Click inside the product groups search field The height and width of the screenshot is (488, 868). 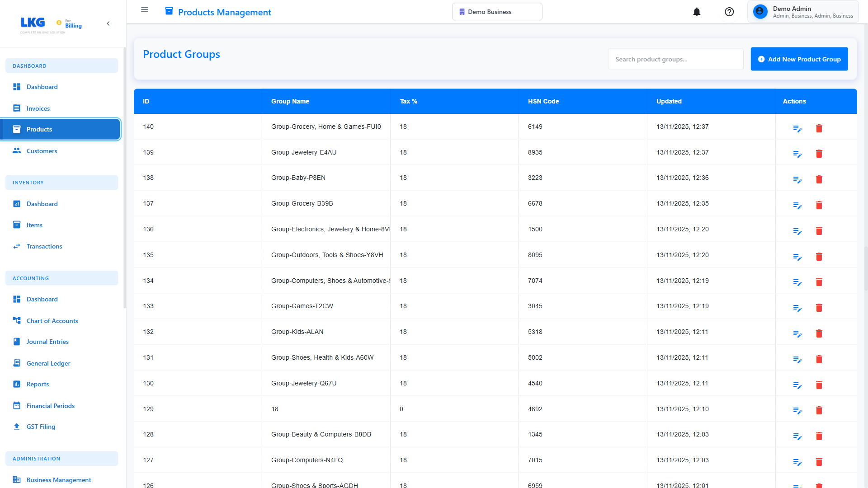(675, 59)
